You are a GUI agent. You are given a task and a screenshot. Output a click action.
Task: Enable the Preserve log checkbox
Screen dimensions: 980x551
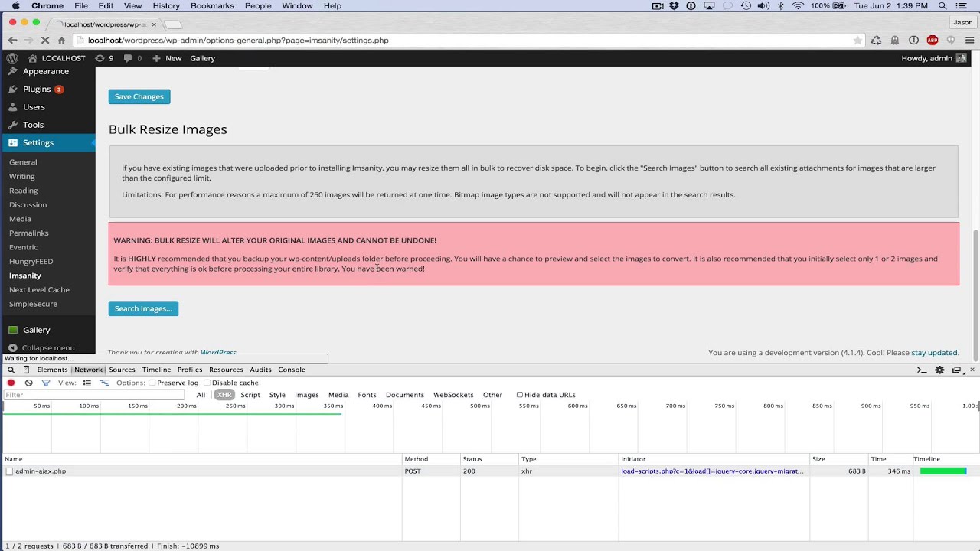click(x=152, y=383)
